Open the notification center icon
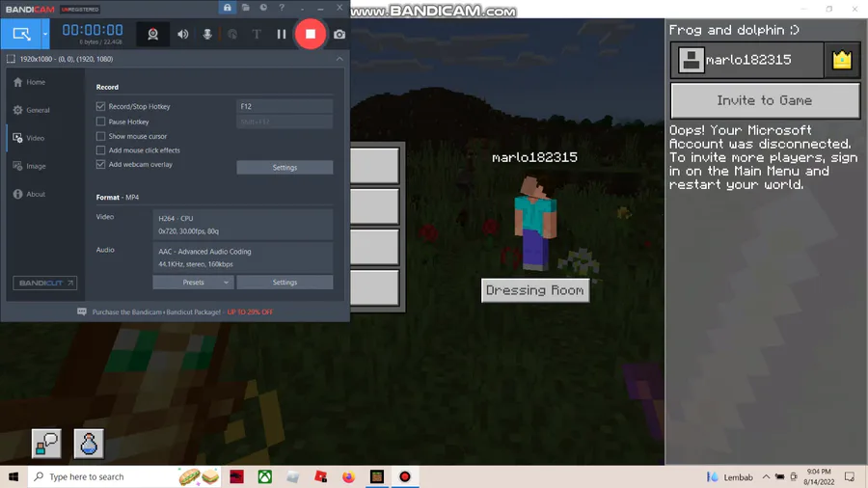 coord(850,477)
